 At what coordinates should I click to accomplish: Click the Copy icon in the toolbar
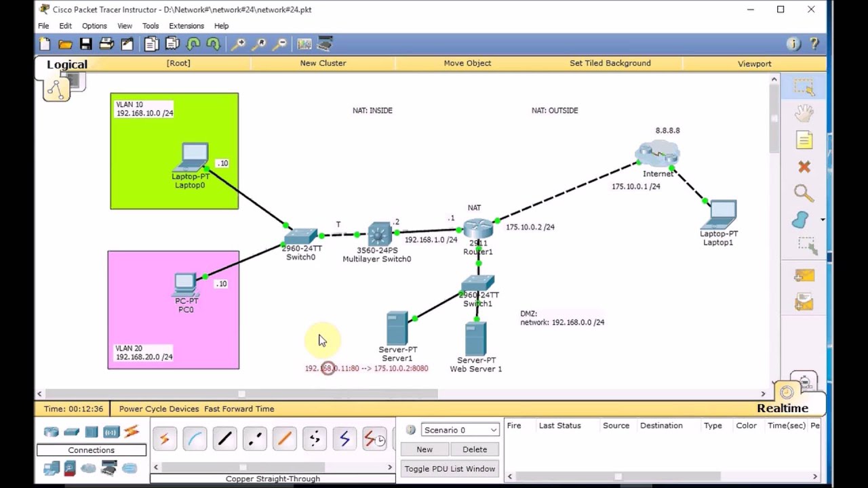click(151, 44)
